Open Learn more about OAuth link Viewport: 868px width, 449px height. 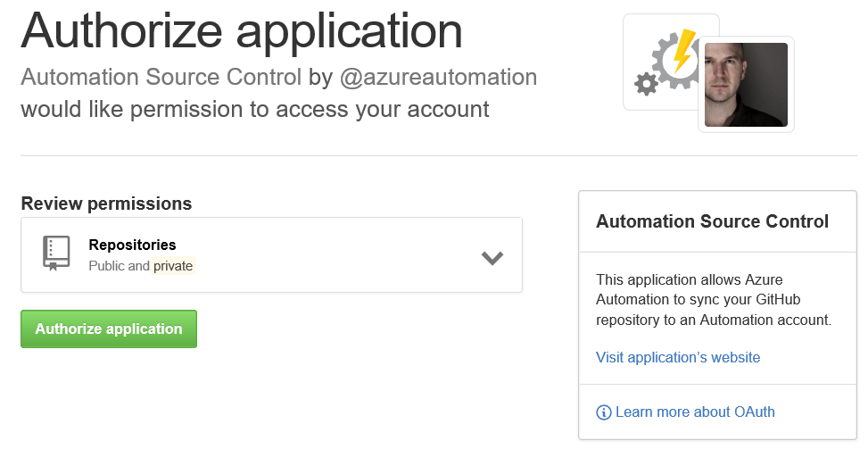[x=695, y=412]
